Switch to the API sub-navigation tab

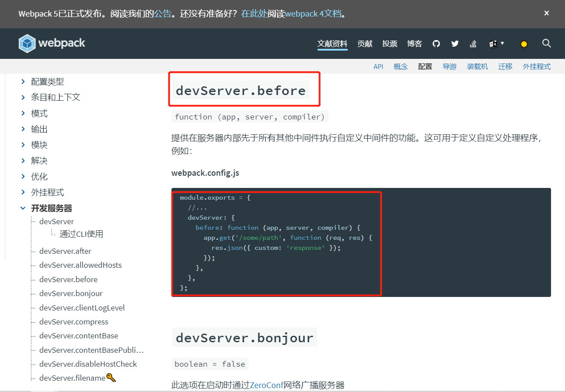click(x=378, y=67)
